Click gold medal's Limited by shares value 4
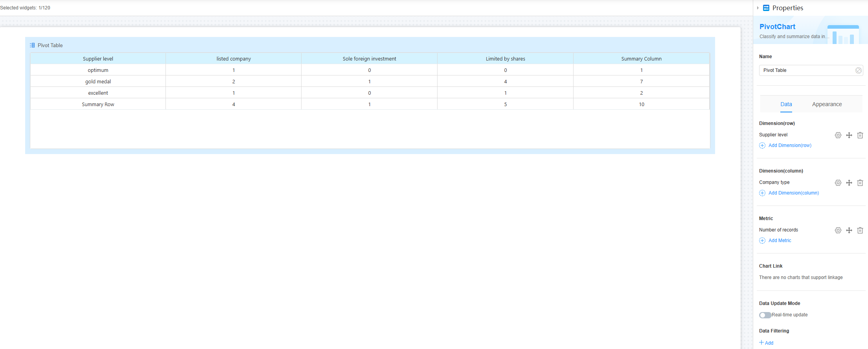The height and width of the screenshot is (349, 868). (506, 81)
